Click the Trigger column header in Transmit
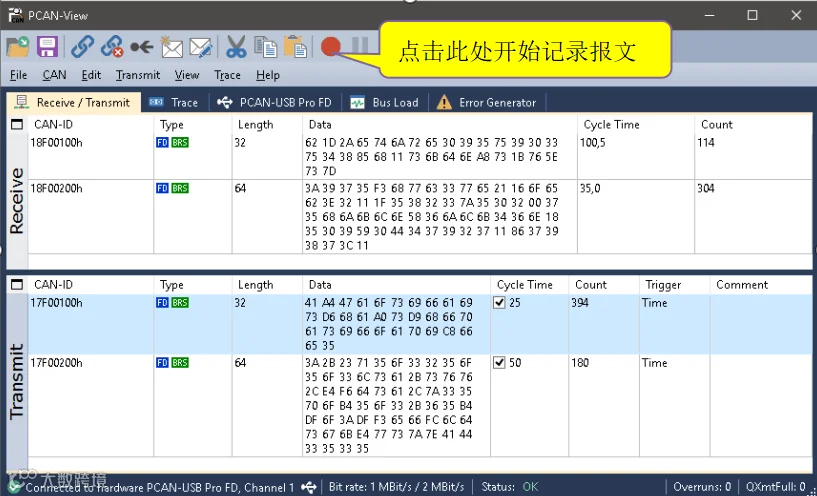Viewport: 817px width, 496px height. pyautogui.click(x=674, y=284)
